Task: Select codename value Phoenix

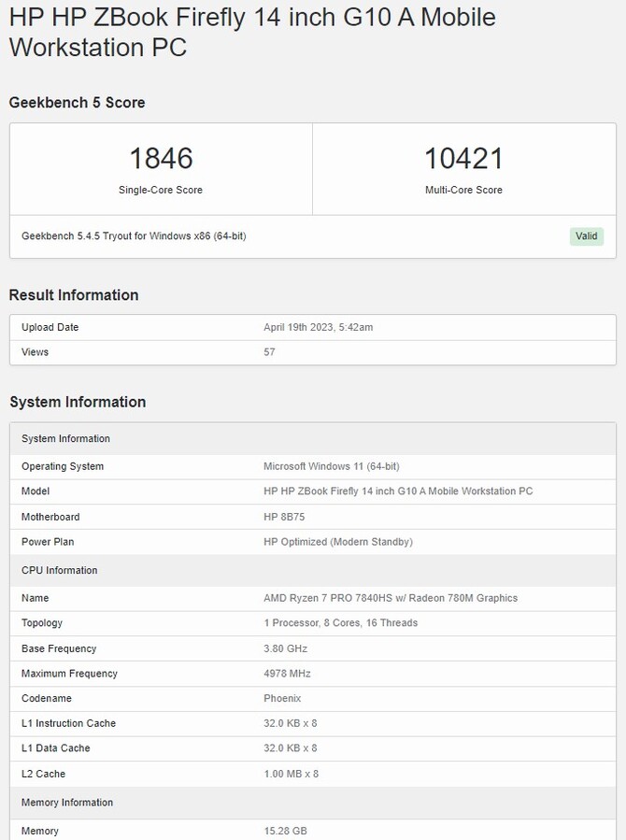Action: 282,699
